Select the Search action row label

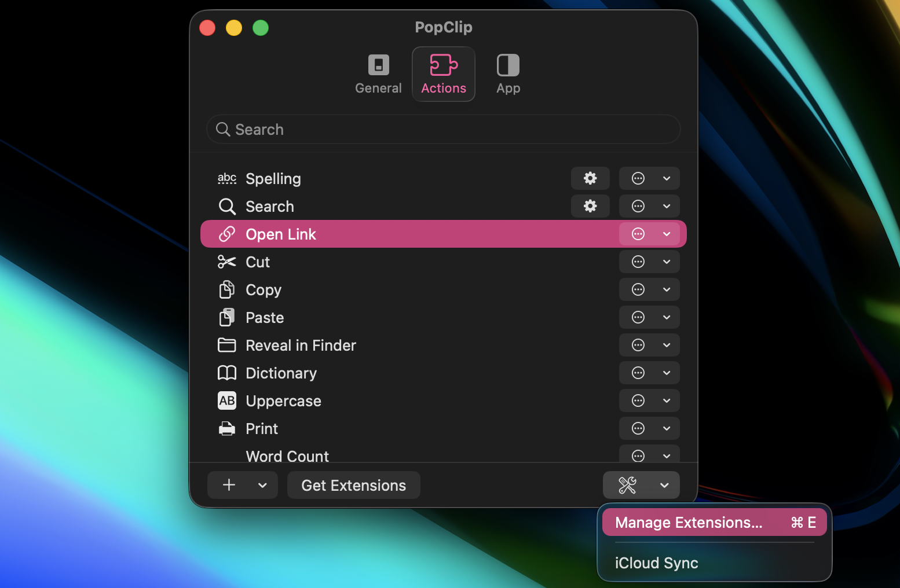(270, 207)
